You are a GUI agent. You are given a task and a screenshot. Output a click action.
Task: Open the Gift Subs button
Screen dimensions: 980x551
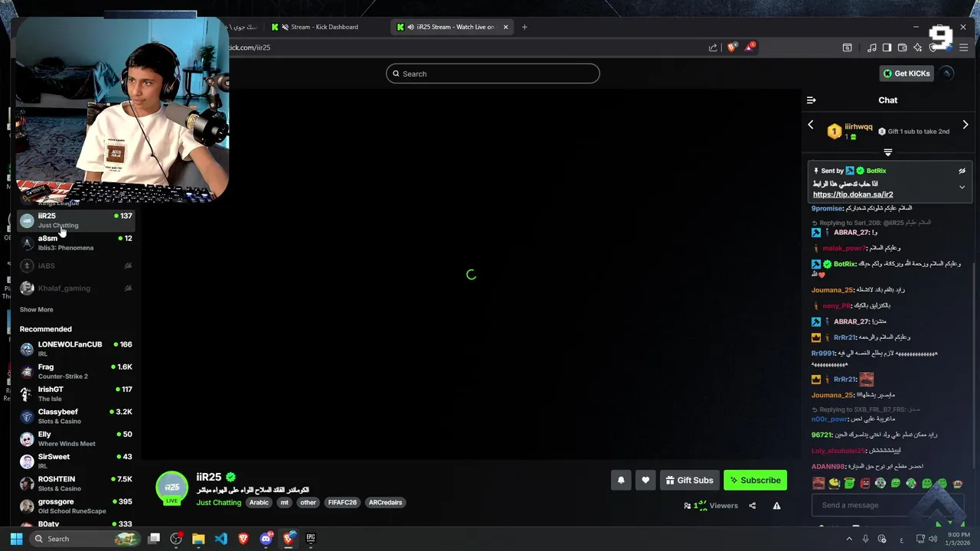pyautogui.click(x=689, y=481)
